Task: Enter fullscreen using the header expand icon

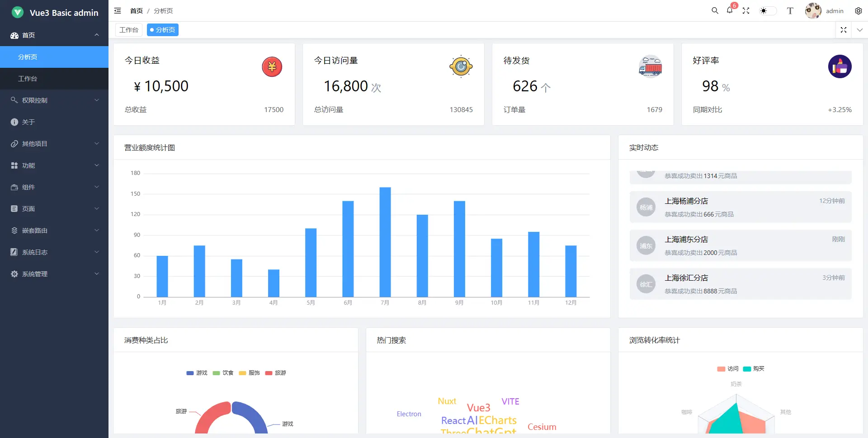Action: 746,11
